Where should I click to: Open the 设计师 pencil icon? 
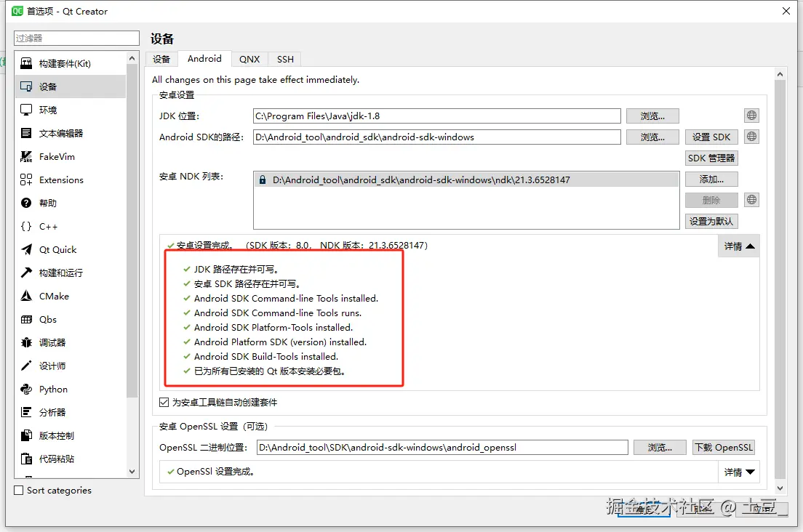click(26, 366)
